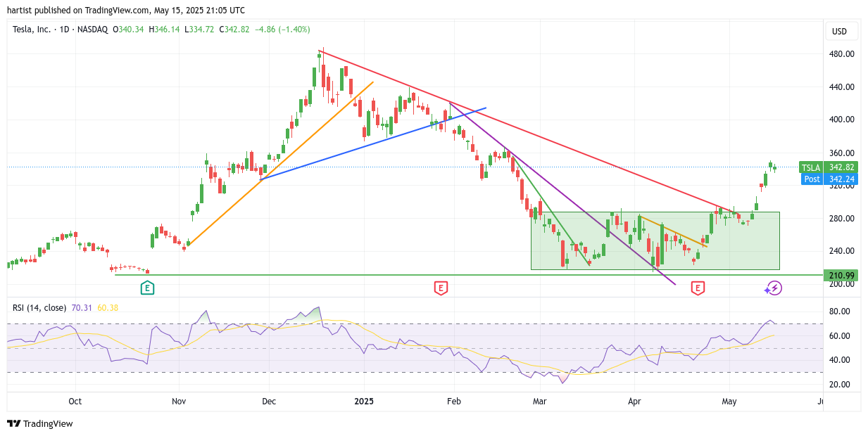Screen dimensions: 868x436
Task: Click the 400.00 price axis label
Action: click(841, 120)
